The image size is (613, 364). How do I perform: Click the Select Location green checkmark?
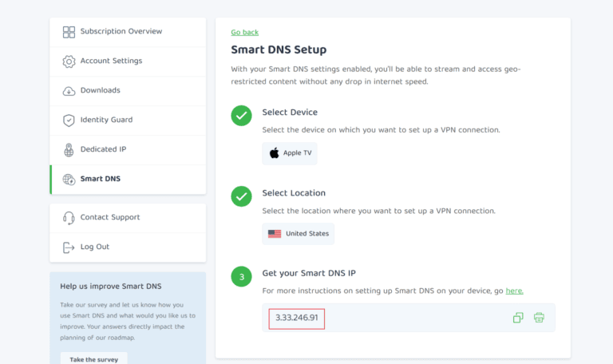click(241, 196)
